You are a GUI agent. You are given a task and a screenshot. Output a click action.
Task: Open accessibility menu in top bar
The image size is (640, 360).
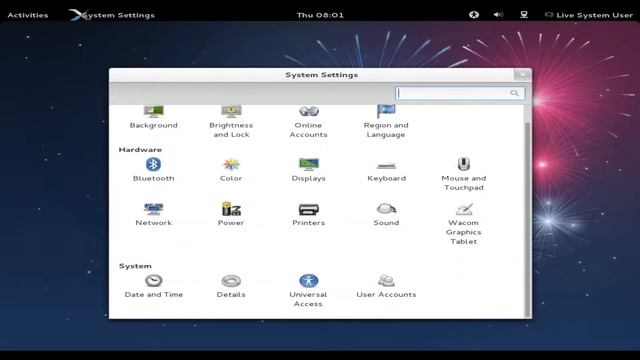click(x=474, y=15)
